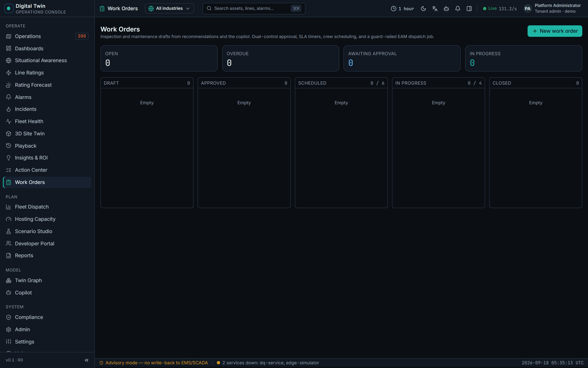This screenshot has width=588, height=368.
Task: Open the copilot bot icon in top bar
Action: click(x=446, y=9)
